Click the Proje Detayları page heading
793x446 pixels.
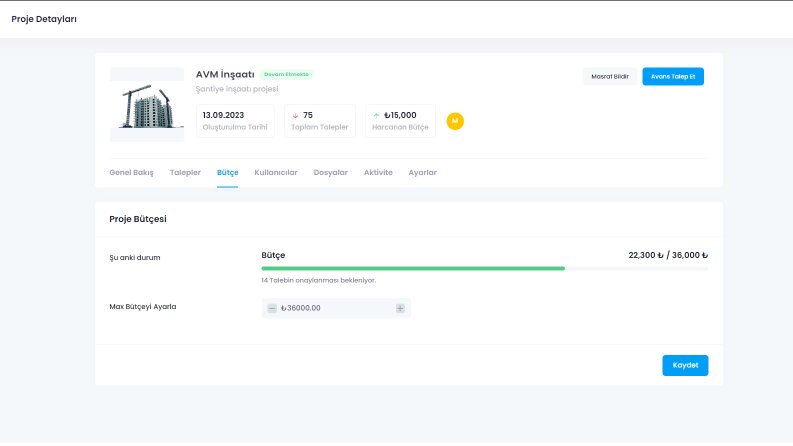click(x=44, y=19)
